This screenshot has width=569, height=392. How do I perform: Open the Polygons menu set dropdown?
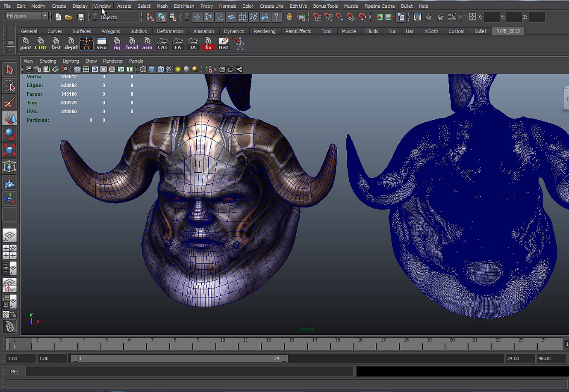[26, 15]
